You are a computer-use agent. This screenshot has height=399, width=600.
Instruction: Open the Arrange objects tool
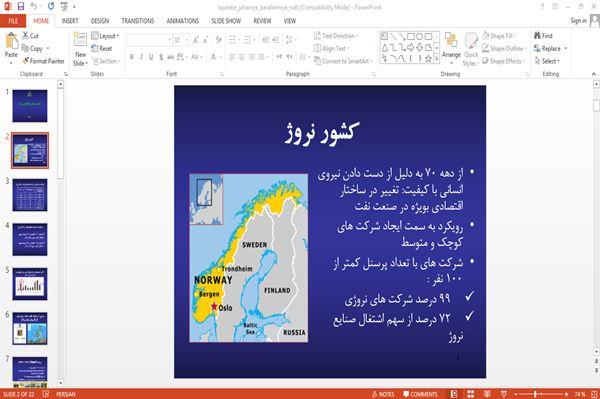click(x=451, y=48)
